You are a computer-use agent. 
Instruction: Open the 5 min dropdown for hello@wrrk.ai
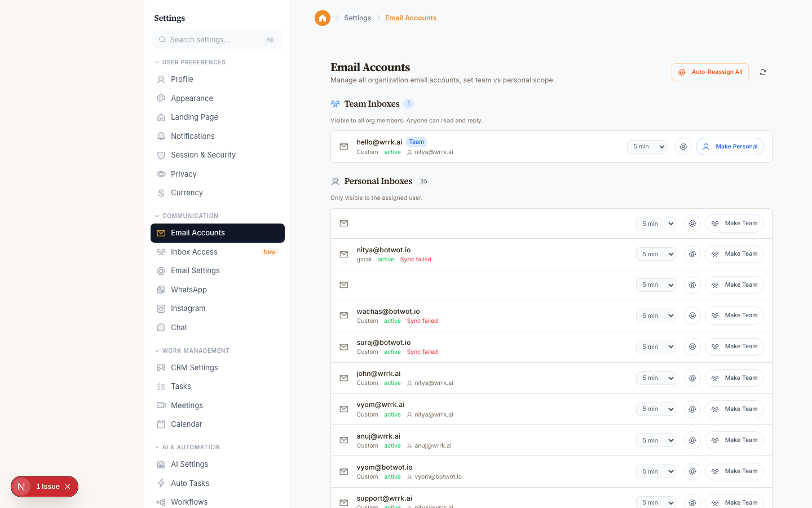(647, 146)
